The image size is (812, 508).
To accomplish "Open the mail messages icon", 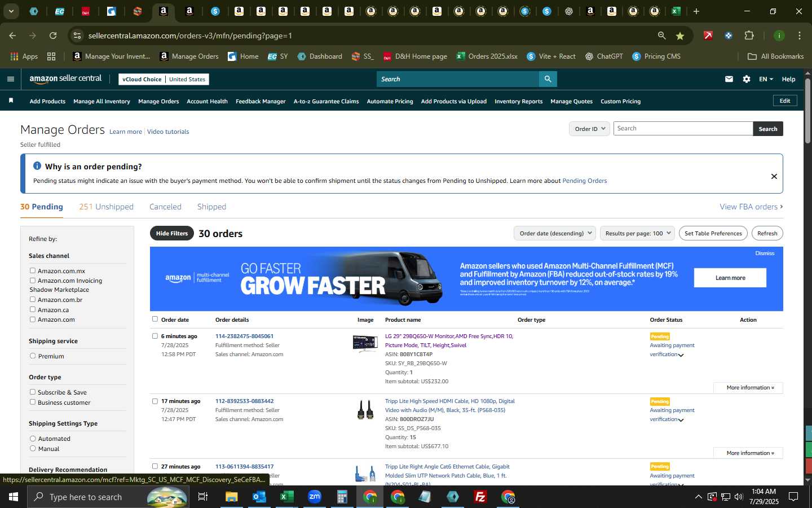I will pyautogui.click(x=729, y=79).
